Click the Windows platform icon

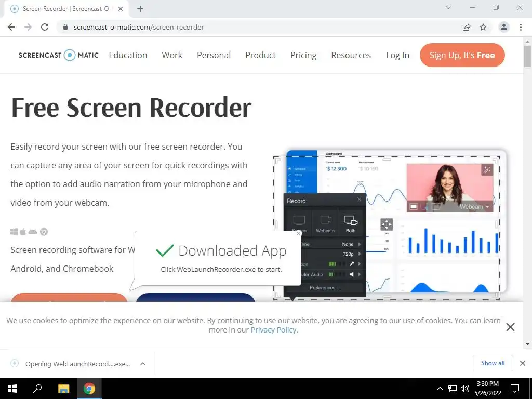coord(14,232)
